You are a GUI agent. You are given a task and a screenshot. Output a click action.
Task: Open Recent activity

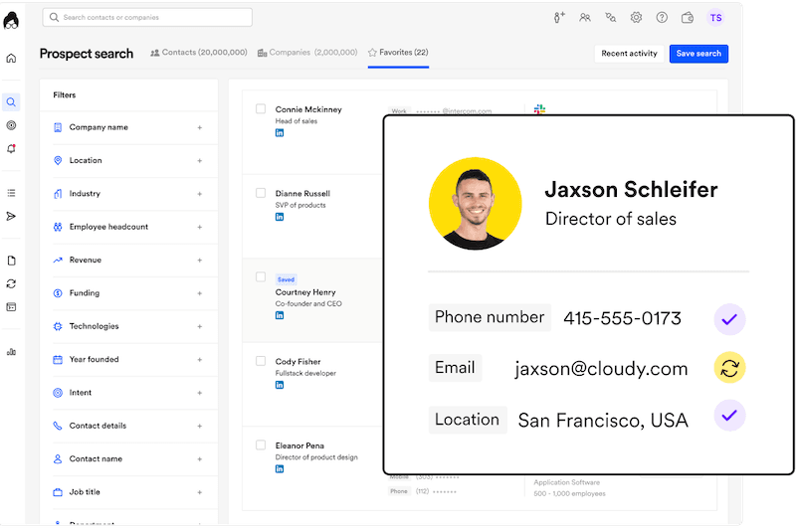pos(629,54)
